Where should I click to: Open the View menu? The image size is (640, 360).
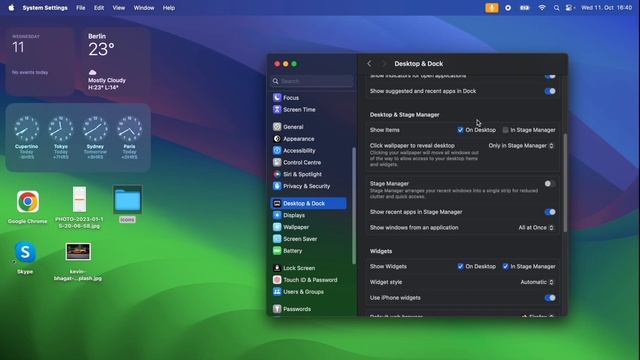pyautogui.click(x=119, y=8)
